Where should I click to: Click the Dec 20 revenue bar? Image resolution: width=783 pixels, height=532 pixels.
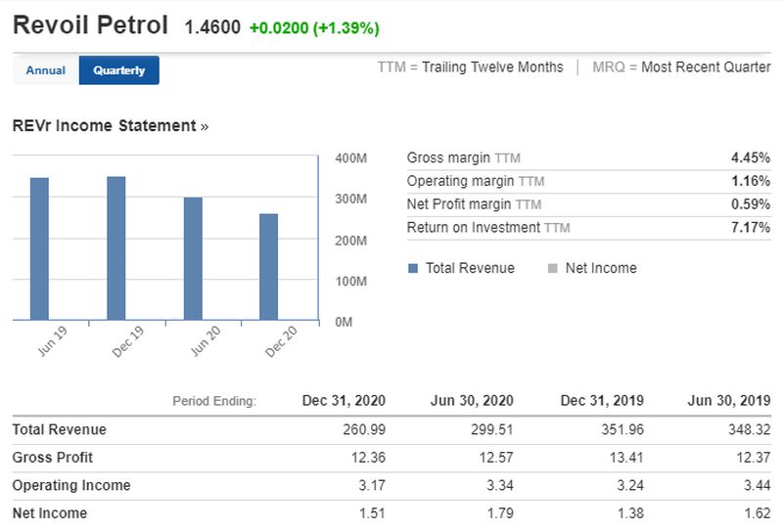(x=268, y=267)
